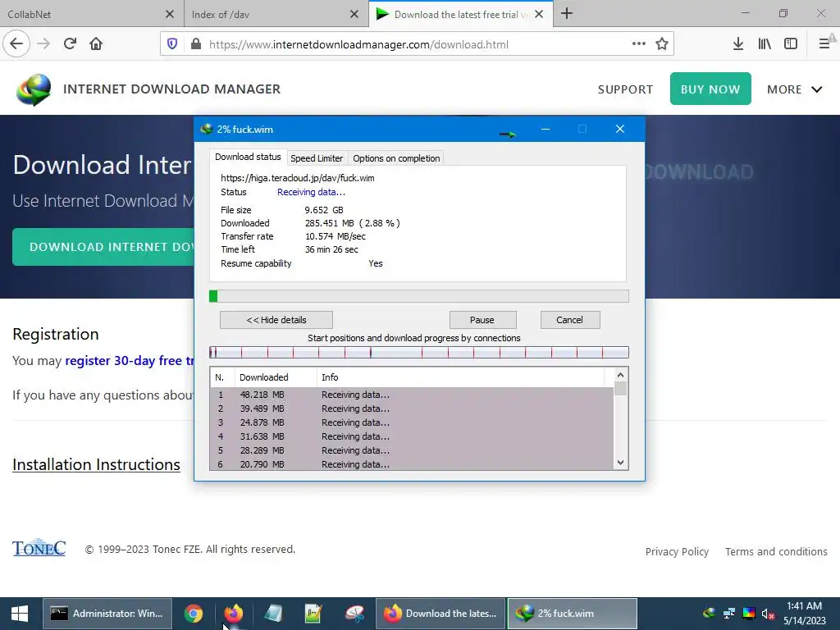Click the register 30-day free trial link

coord(129,361)
